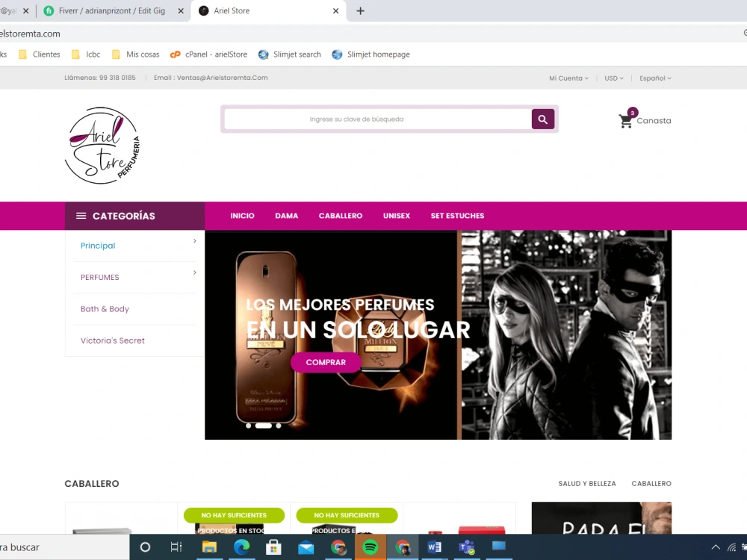Open the SET ESTUCHES menu item
747x560 pixels.
coord(457,216)
